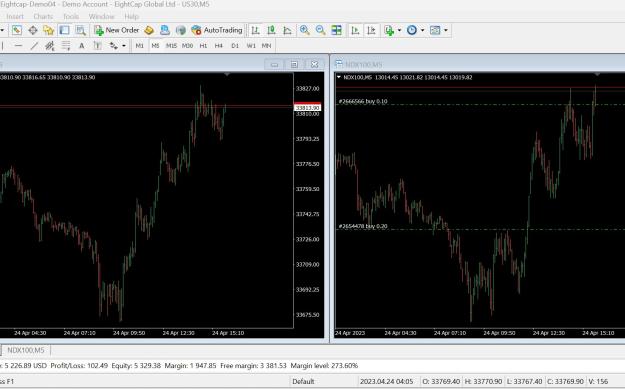Switch to W1 timeframe
Screen dimensions: 625x389
point(251,46)
